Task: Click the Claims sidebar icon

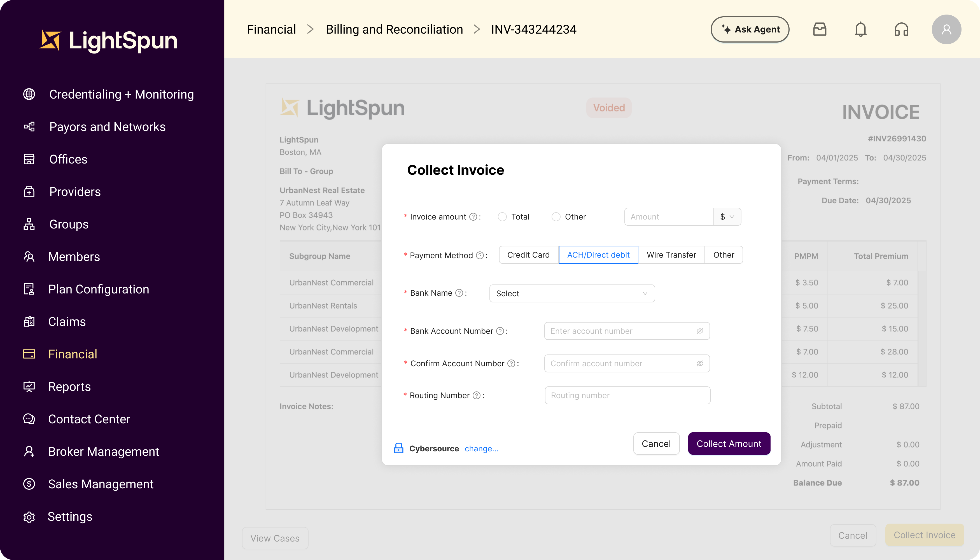Action: 29,321
